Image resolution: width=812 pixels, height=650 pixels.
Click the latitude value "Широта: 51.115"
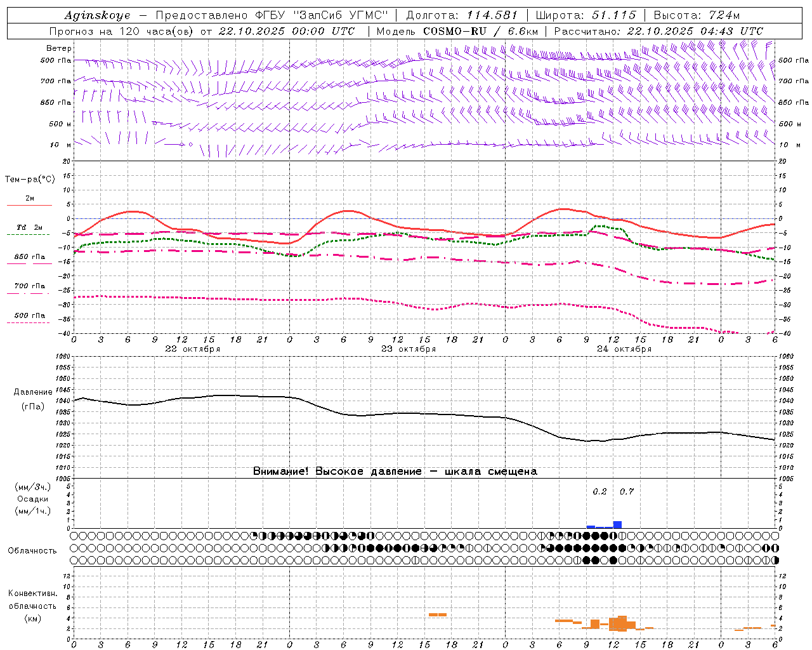586,15
